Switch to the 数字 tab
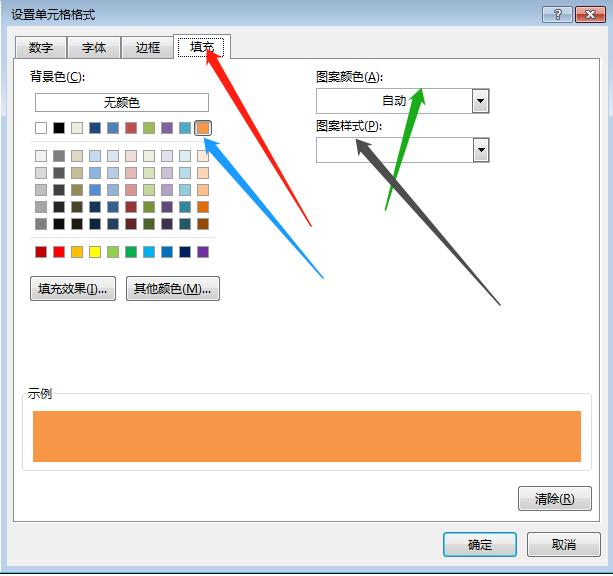 click(41, 47)
